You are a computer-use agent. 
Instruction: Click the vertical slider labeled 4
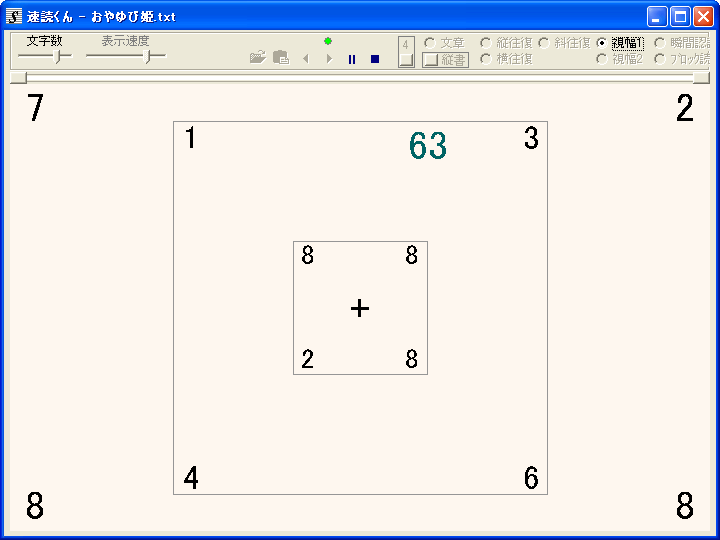coord(406,52)
